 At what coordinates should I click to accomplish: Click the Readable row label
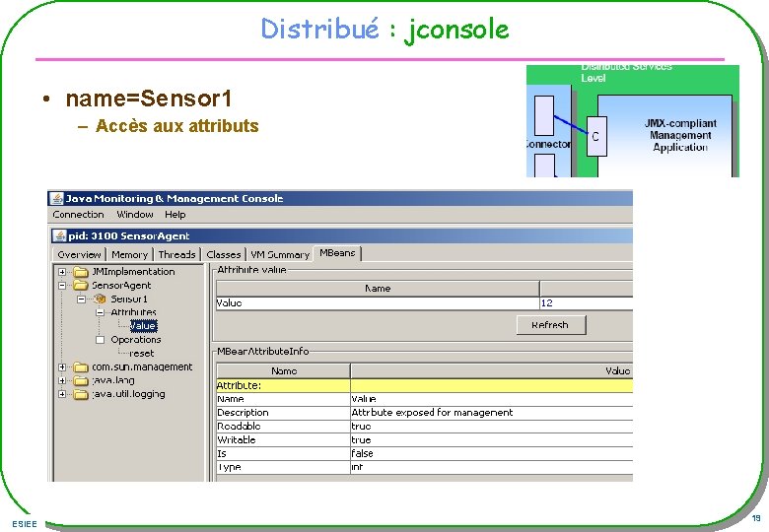coord(239,427)
